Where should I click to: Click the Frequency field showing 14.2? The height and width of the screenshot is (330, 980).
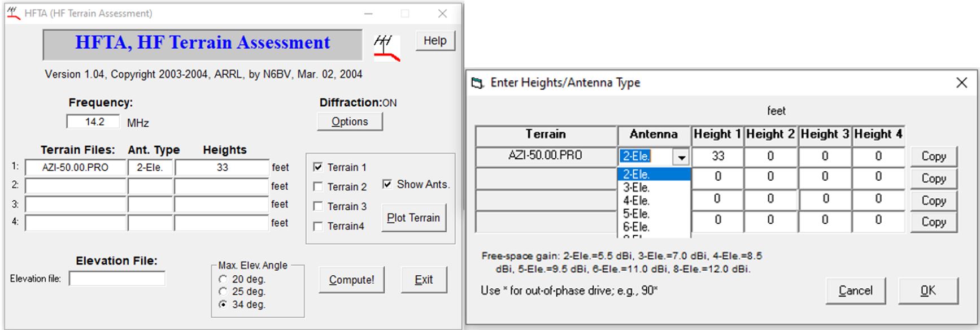[x=93, y=121]
